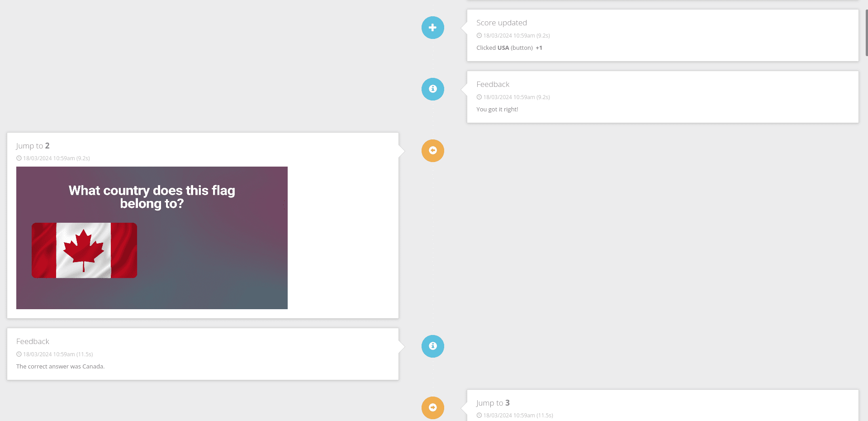Click the orange jump arrow beside Jump to 2
The width and height of the screenshot is (868, 421).
coord(432,150)
